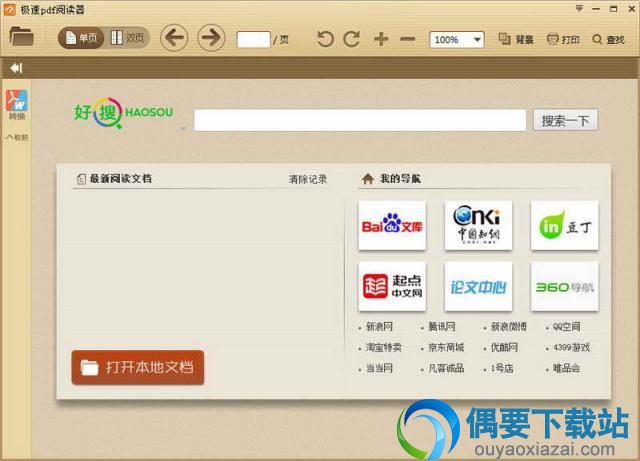Maximize the PDF reader window
Screen dimensions: 640x461
pos(613,9)
